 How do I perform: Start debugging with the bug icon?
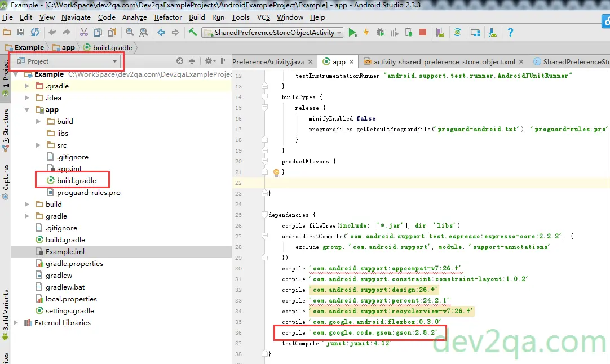[380, 32]
